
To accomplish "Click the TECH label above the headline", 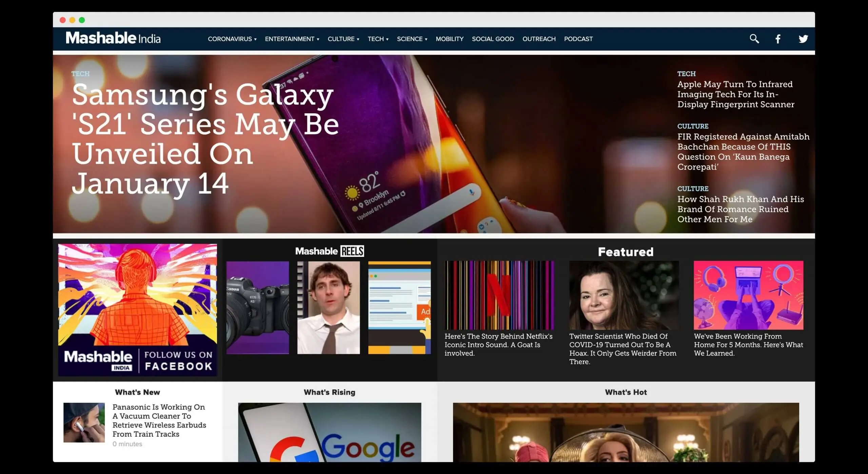I will pos(80,74).
